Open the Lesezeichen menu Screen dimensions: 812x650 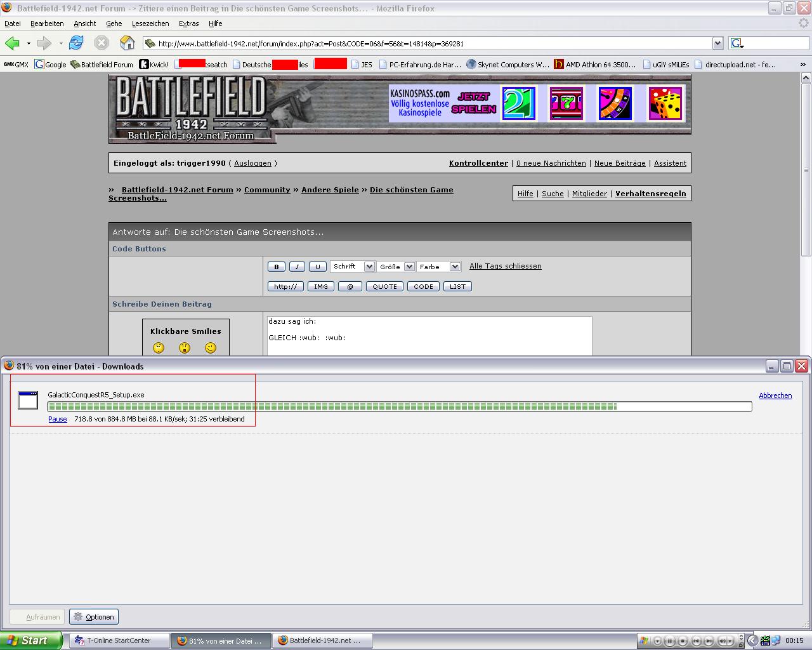pyautogui.click(x=150, y=23)
